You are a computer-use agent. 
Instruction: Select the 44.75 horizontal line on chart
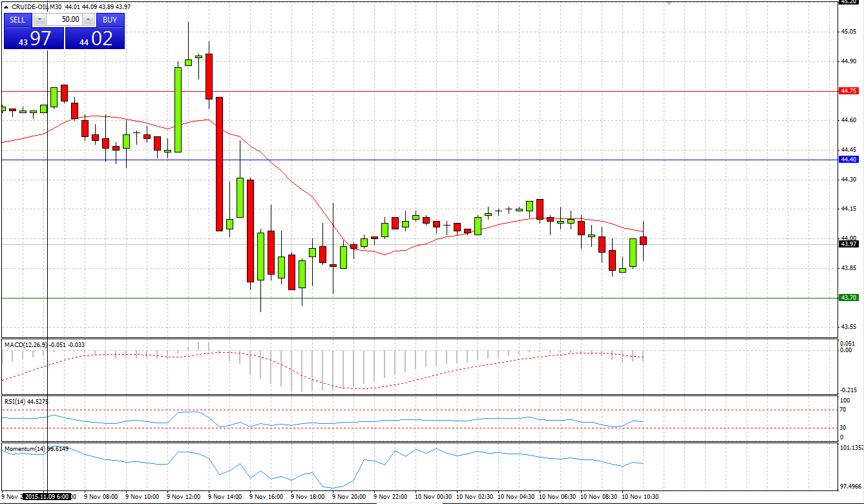click(419, 91)
